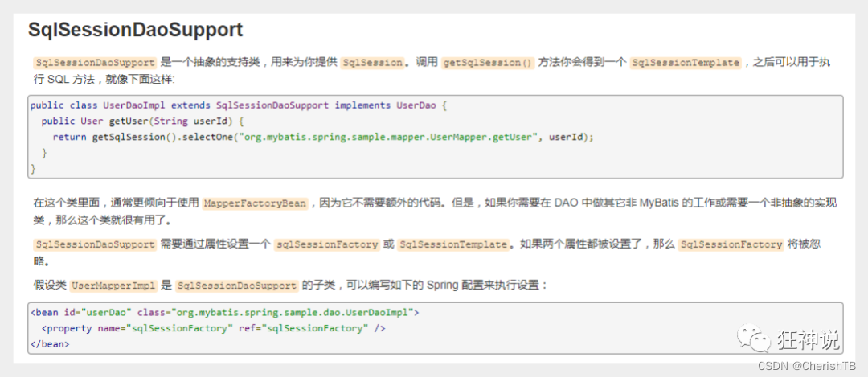Click the closing '</bean>' tag
Image resolution: width=868 pixels, height=378 pixels.
[50, 343]
